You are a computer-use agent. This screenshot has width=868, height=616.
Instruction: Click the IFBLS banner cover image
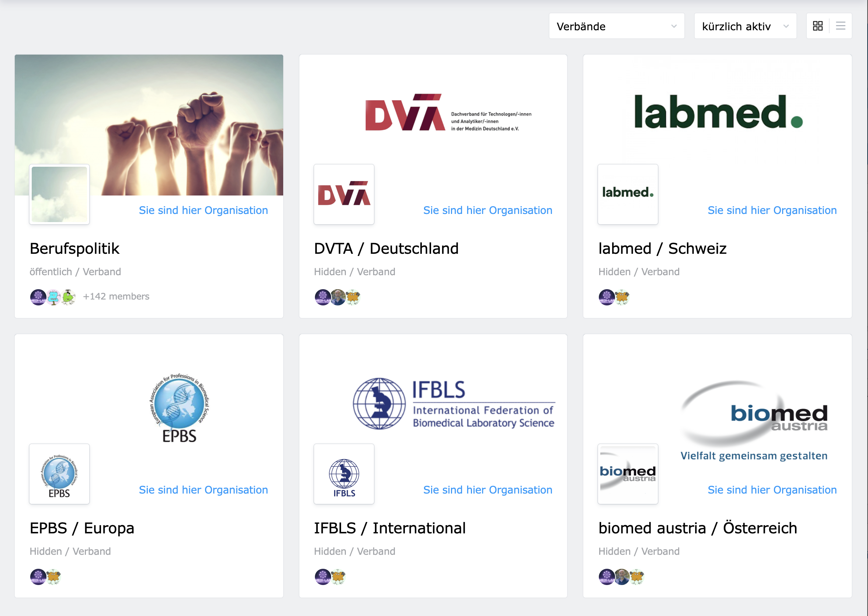click(x=454, y=404)
